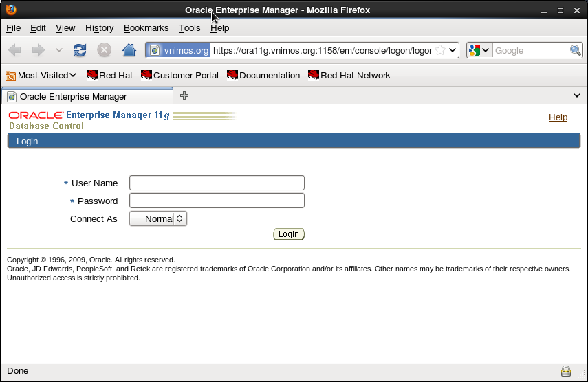Bookmark this page with the star icon
The width and height of the screenshot is (588, 382).
click(x=440, y=50)
